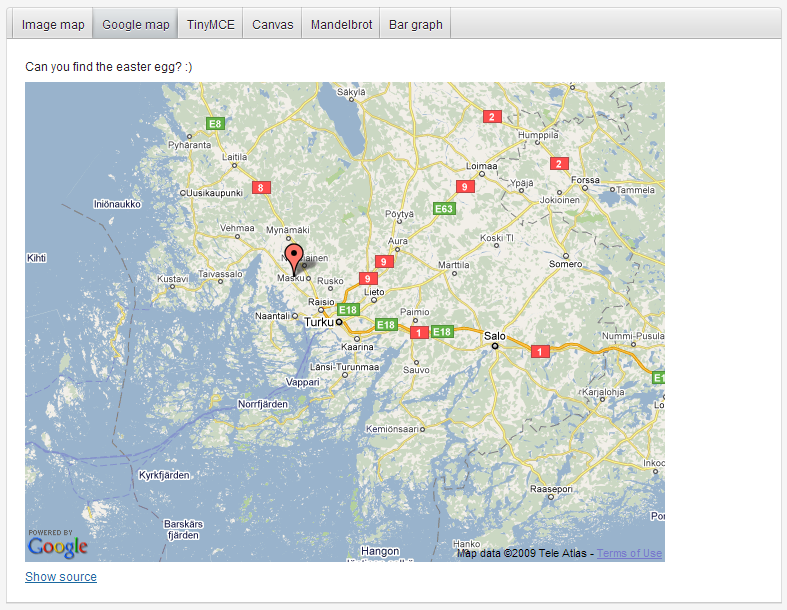Click the Koski Tl label
Viewport: 787px width, 610px height.
pyautogui.click(x=496, y=237)
